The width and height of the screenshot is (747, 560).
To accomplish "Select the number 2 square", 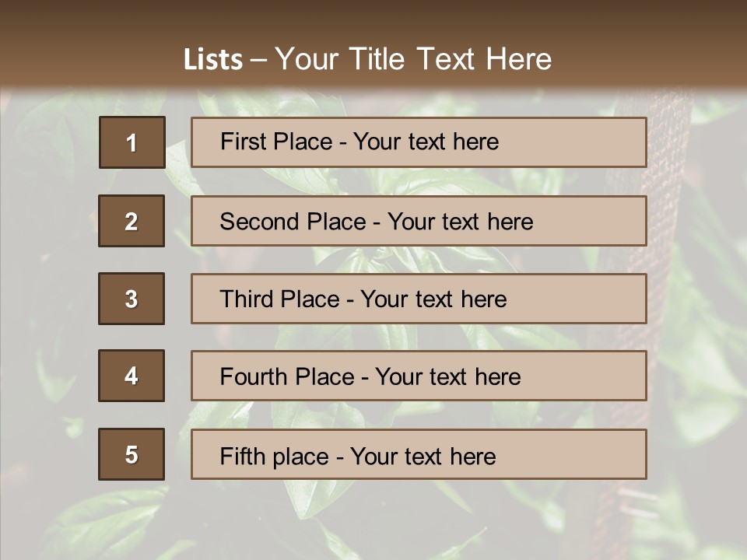I will coord(131,221).
